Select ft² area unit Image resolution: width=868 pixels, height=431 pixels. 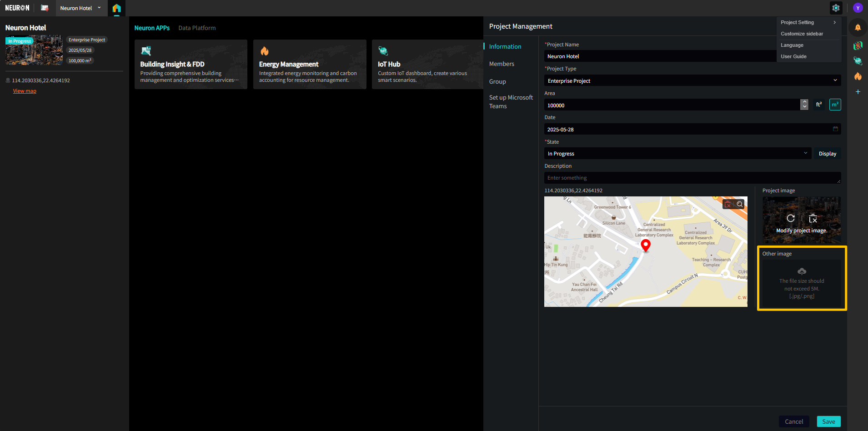819,105
